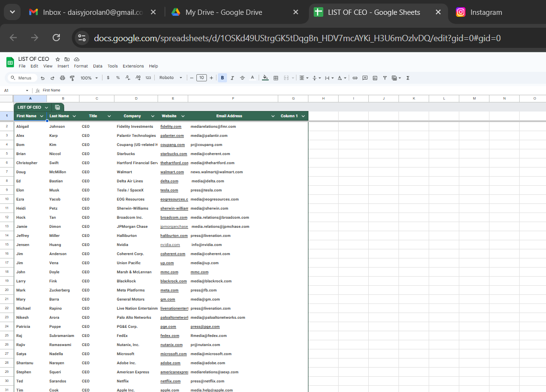This screenshot has height=392, width=546.
Task: Toggle Italic formatting
Action: (232, 78)
